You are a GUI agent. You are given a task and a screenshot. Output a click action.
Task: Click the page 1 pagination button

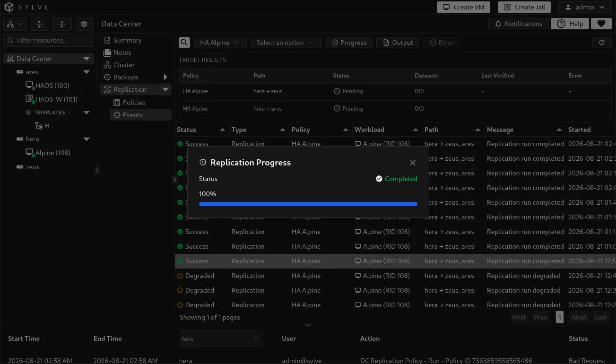pyautogui.click(x=560, y=317)
